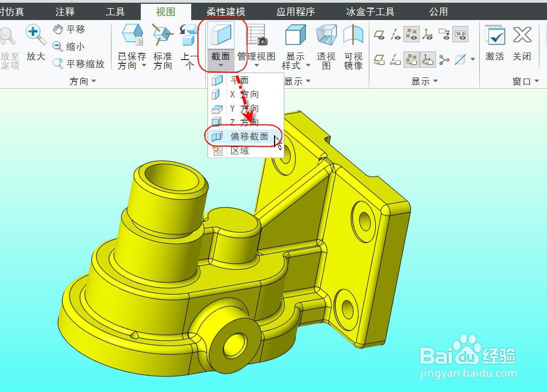Open the 柔性建模 tab
Screen dimensions: 547x392
tap(226, 11)
